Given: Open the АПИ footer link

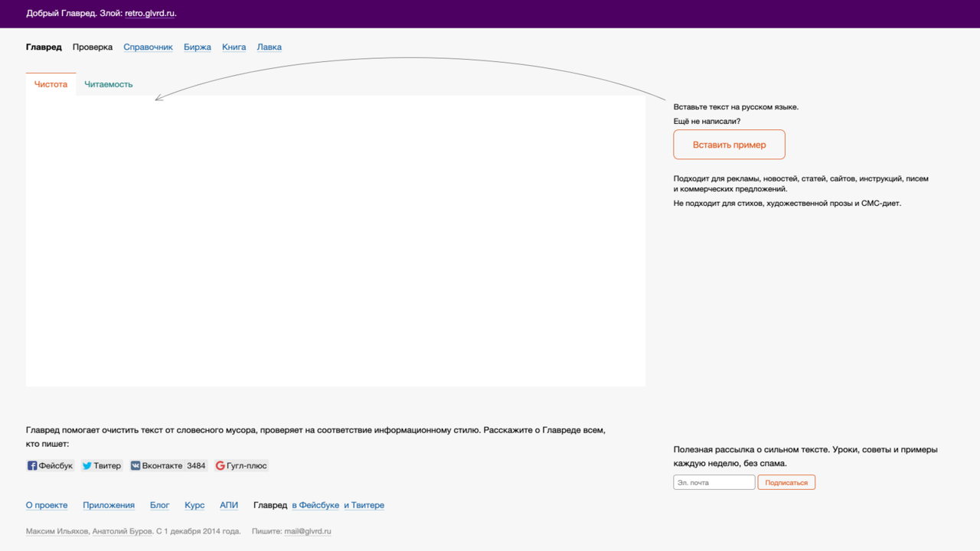Looking at the screenshot, I should point(229,505).
